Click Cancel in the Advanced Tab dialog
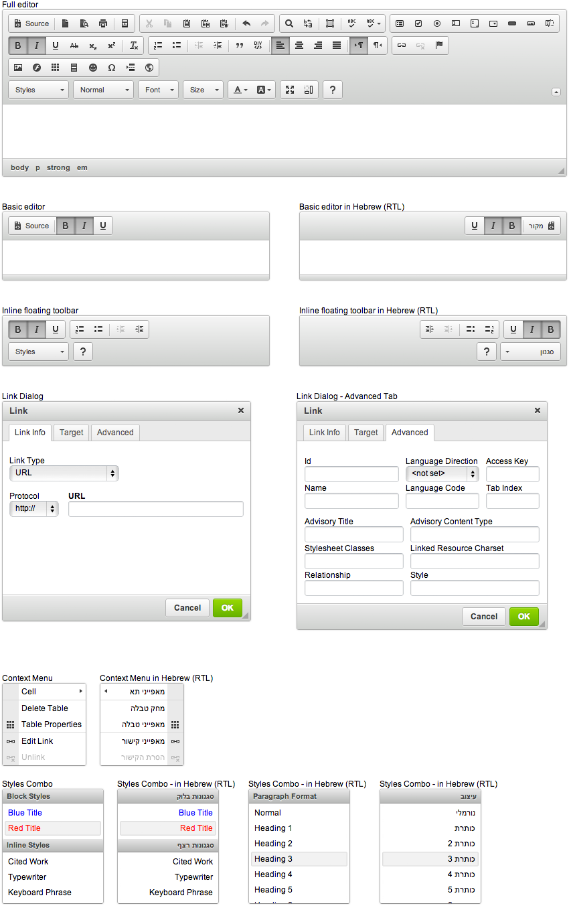 [x=483, y=617]
